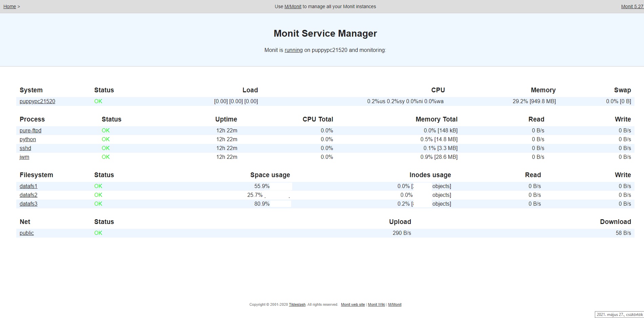Open the Monit web site footer link

(x=353, y=304)
